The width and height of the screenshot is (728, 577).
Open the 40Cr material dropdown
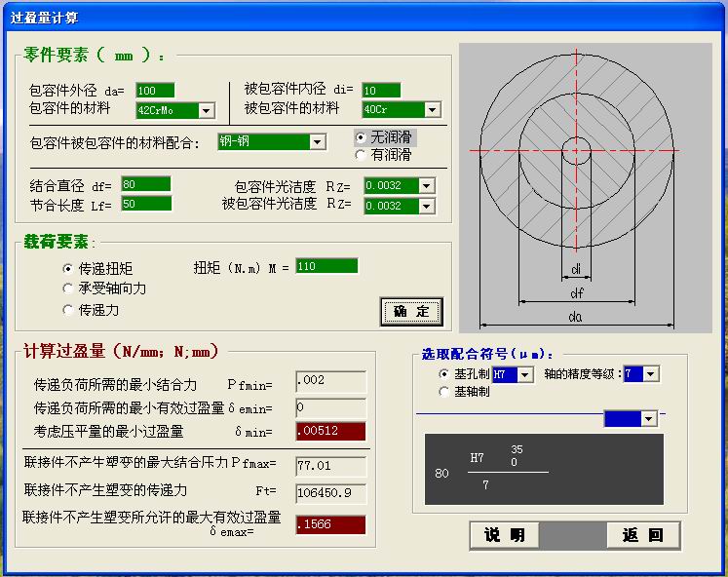click(x=432, y=110)
